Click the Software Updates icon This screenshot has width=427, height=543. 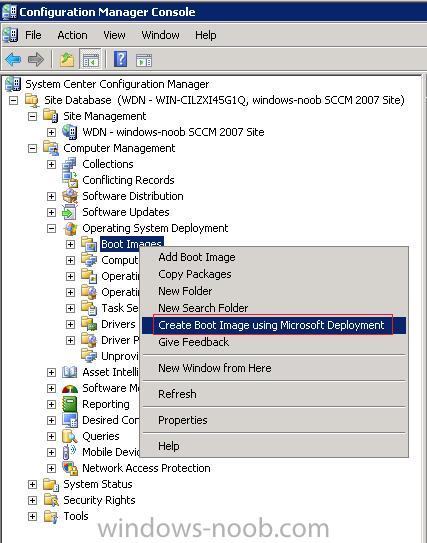69,212
